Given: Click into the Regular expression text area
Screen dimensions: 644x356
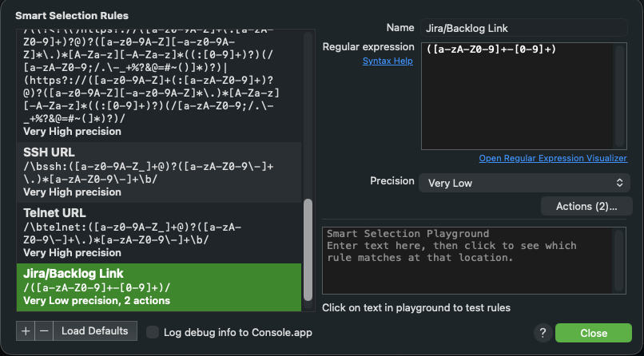Looking at the screenshot, I should coord(518,97).
